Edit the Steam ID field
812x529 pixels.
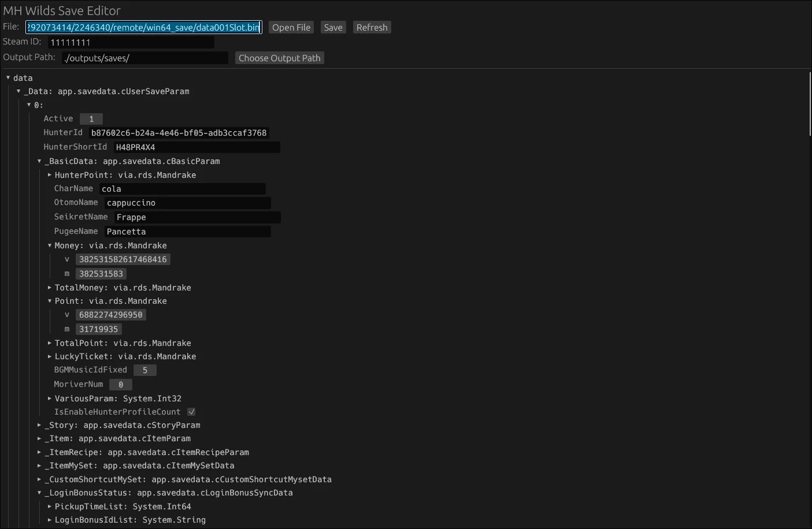tap(131, 43)
